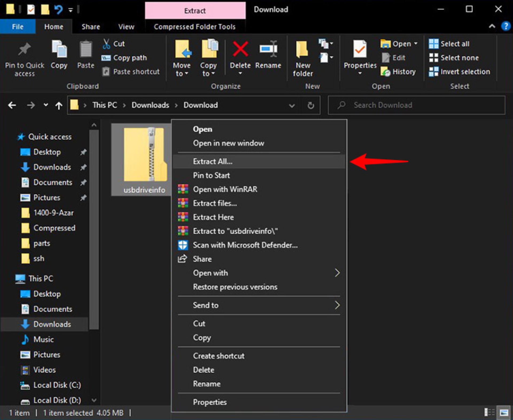Image resolution: width=513 pixels, height=420 pixels.
Task: Select Extract All from the context menu
Action: (212, 161)
